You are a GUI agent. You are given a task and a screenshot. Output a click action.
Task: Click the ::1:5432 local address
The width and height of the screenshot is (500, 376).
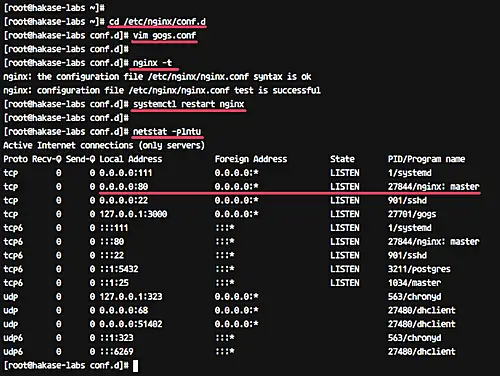119,269
